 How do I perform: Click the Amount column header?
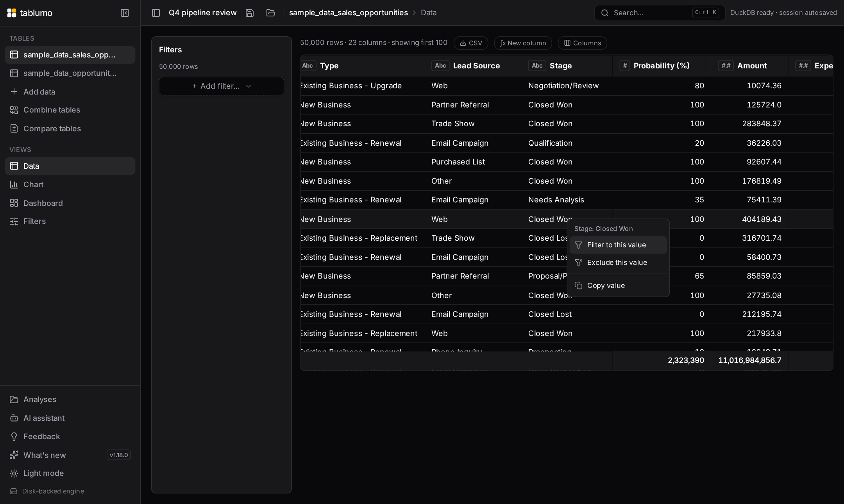point(750,66)
